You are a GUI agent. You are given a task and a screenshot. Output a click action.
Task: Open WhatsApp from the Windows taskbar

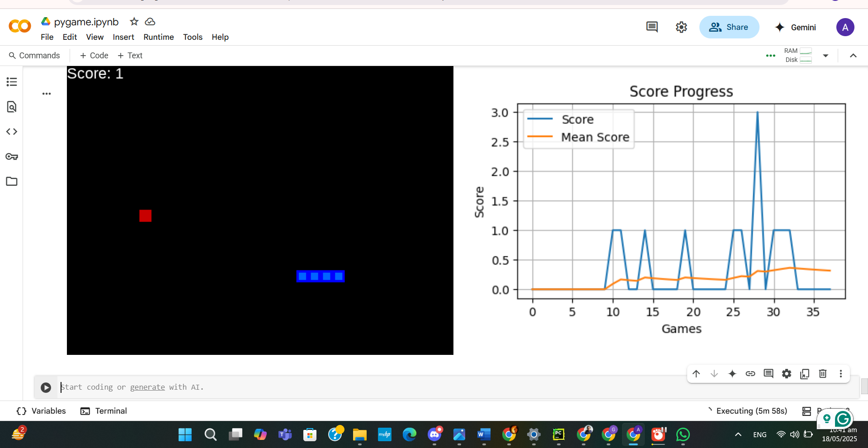[x=683, y=434]
